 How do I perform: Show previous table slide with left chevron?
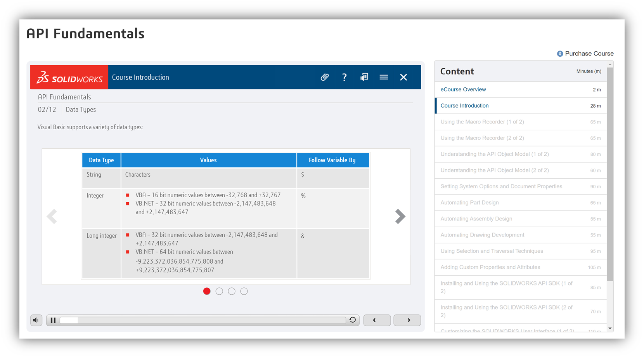pos(52,216)
